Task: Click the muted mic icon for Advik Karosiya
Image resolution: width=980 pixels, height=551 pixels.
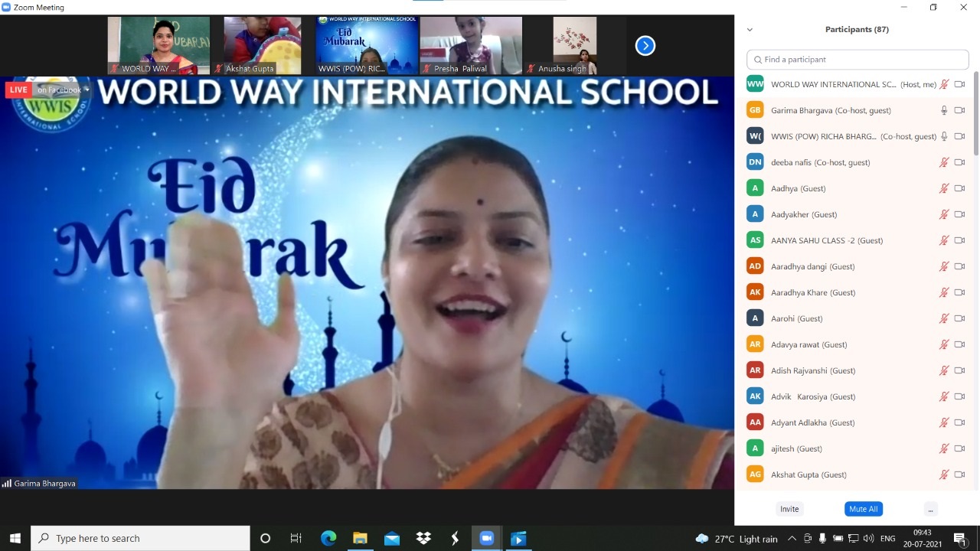Action: pos(944,396)
